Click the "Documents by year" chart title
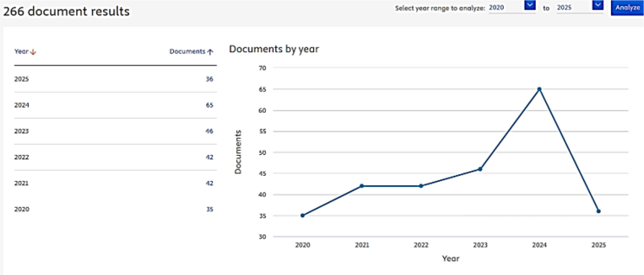 [274, 49]
